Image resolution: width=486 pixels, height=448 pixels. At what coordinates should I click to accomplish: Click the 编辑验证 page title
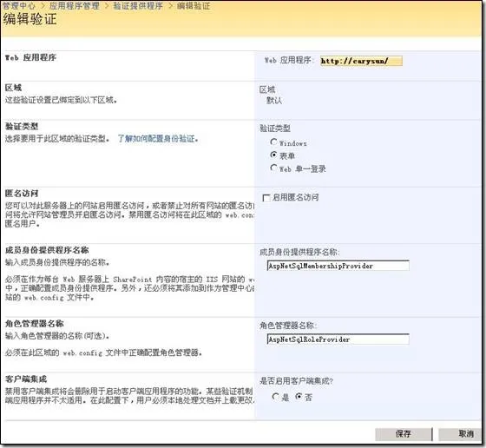pos(30,19)
